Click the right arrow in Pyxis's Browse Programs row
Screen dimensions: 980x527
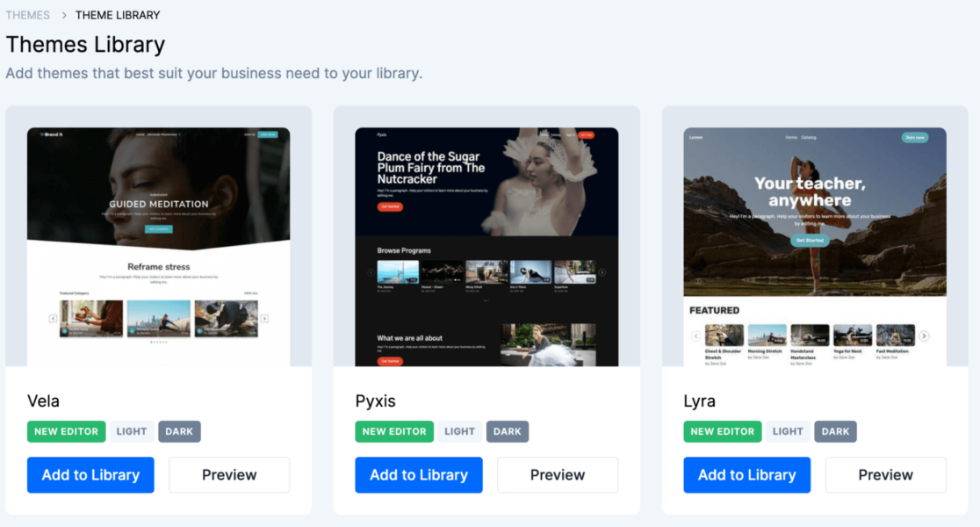point(602,272)
